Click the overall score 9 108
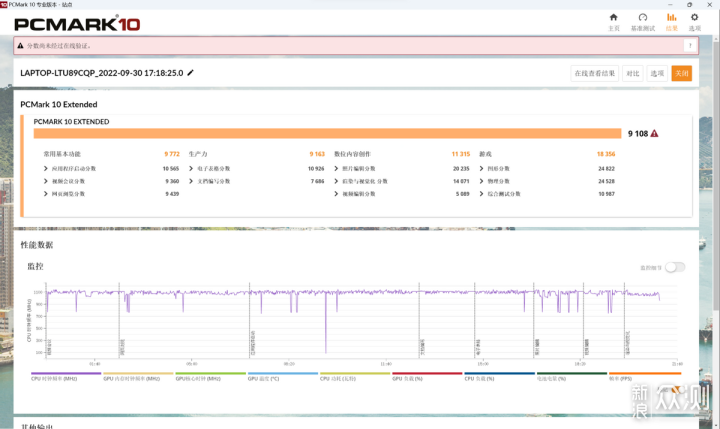This screenshot has width=720, height=429. click(x=638, y=133)
